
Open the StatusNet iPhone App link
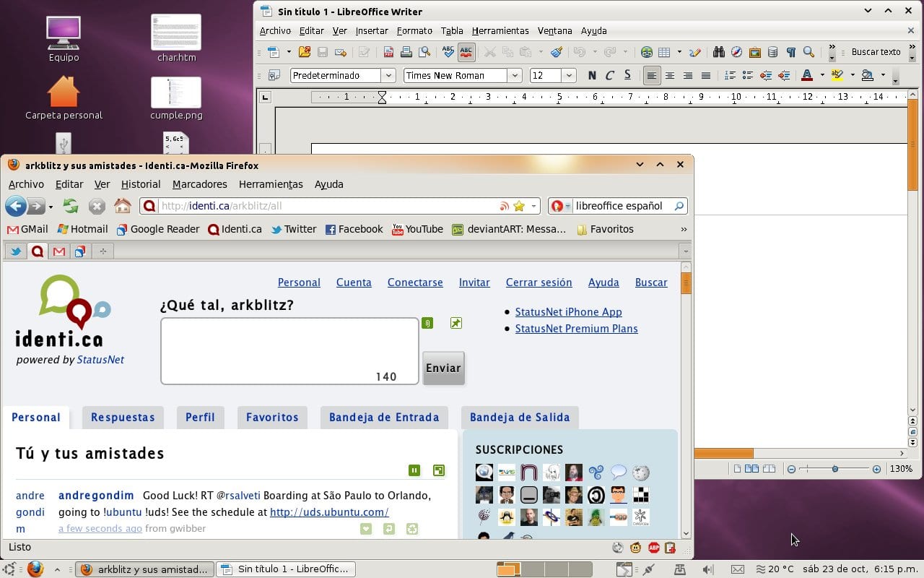point(568,311)
